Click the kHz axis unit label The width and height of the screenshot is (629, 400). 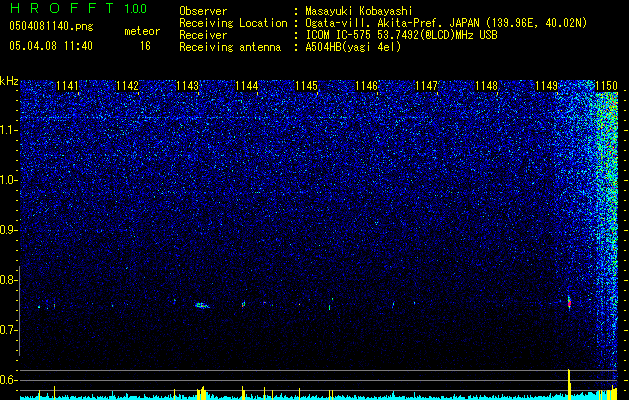9,81
